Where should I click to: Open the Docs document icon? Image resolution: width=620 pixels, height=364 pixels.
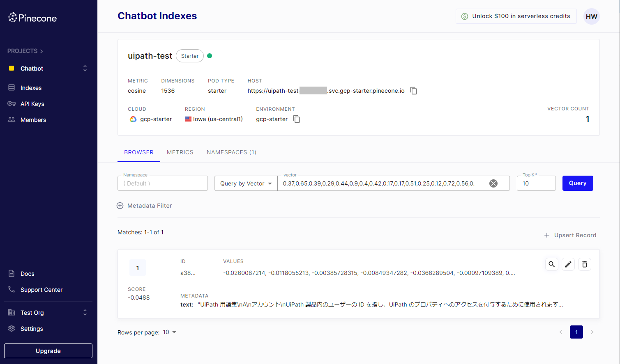pos(12,273)
